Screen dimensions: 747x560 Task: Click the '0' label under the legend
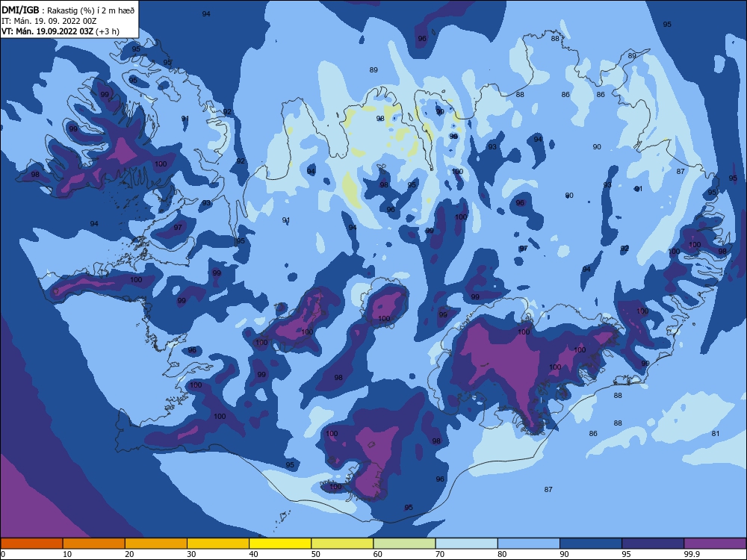coord(3,554)
